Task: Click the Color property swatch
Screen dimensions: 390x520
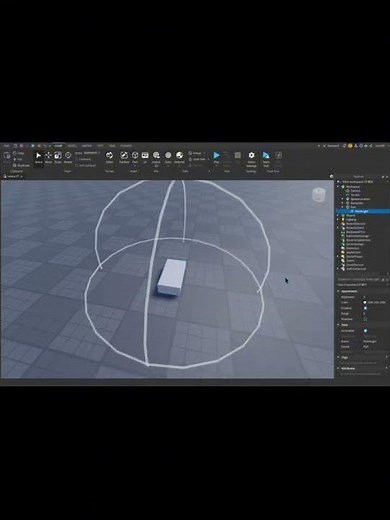Action: [x=365, y=302]
